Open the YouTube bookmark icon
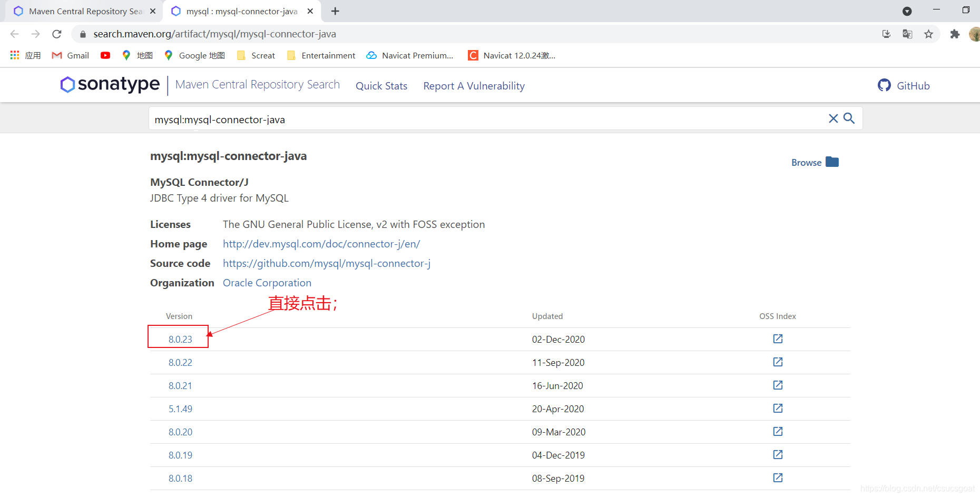Image resolution: width=980 pixels, height=498 pixels. point(105,55)
